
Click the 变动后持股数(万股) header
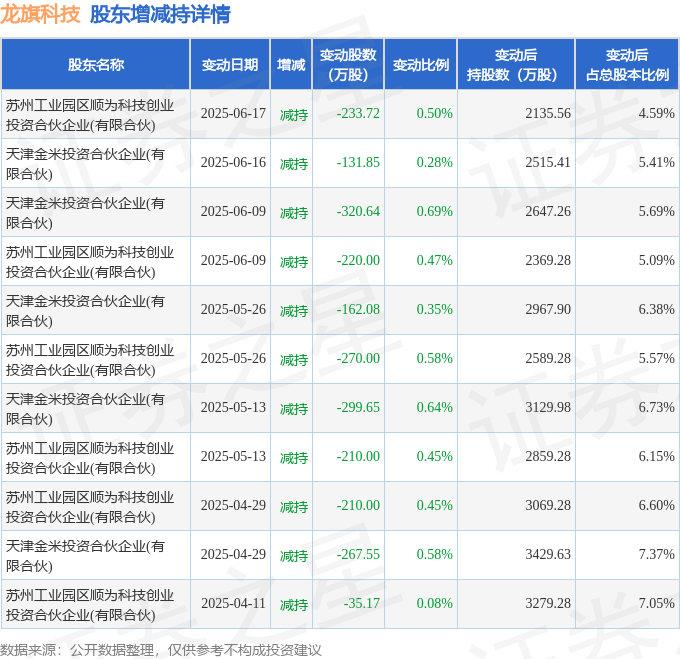[x=516, y=65]
